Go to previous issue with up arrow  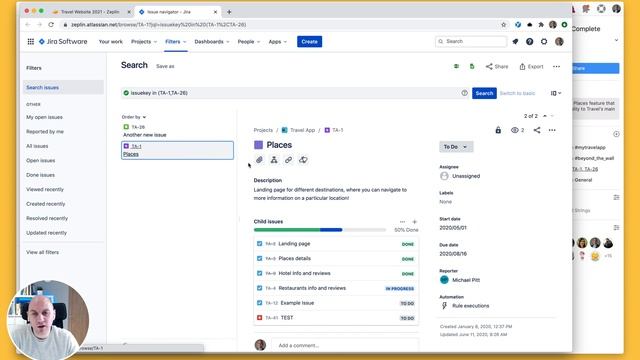point(544,116)
